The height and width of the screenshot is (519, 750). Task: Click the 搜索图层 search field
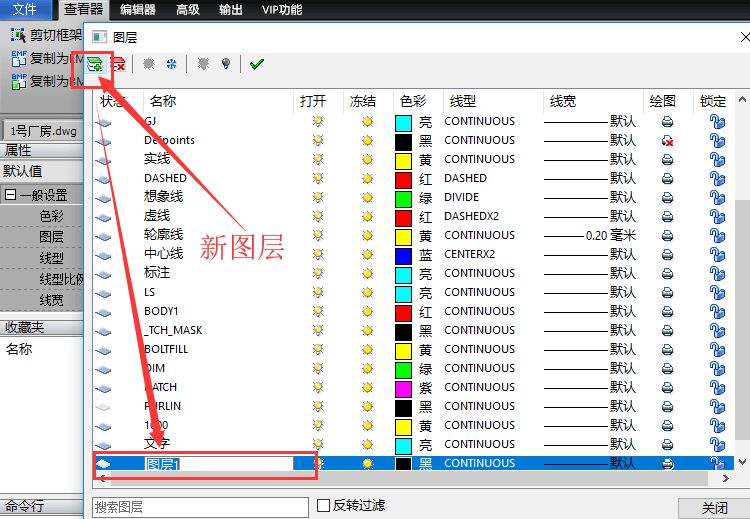click(x=200, y=507)
